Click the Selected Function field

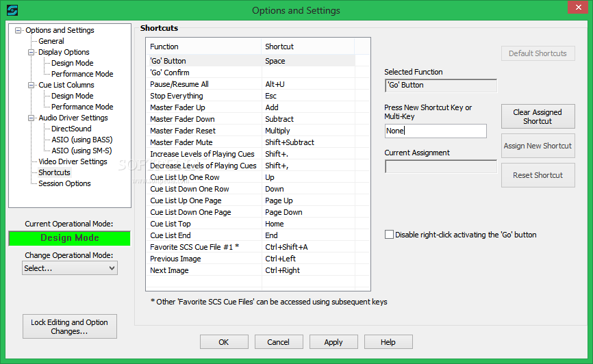point(440,86)
